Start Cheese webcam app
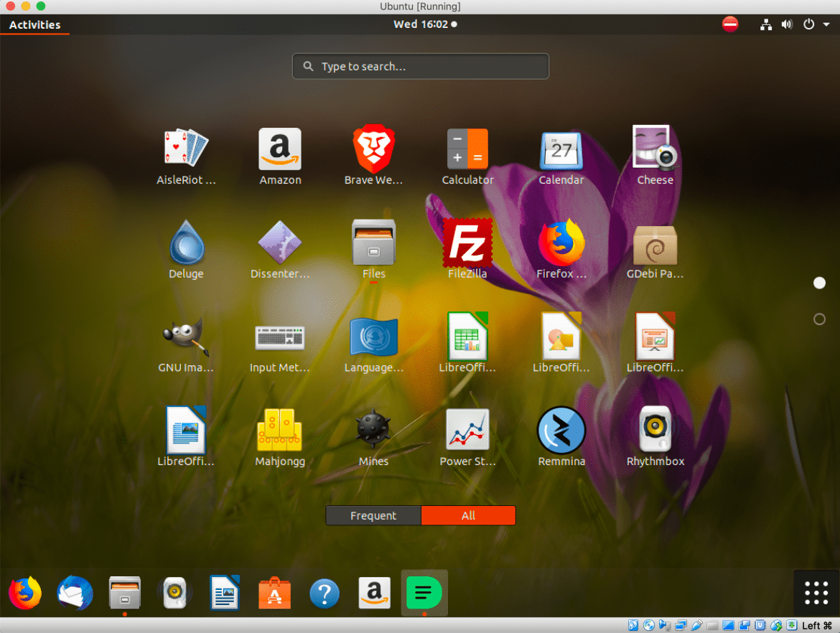This screenshot has height=633, width=840. click(655, 156)
